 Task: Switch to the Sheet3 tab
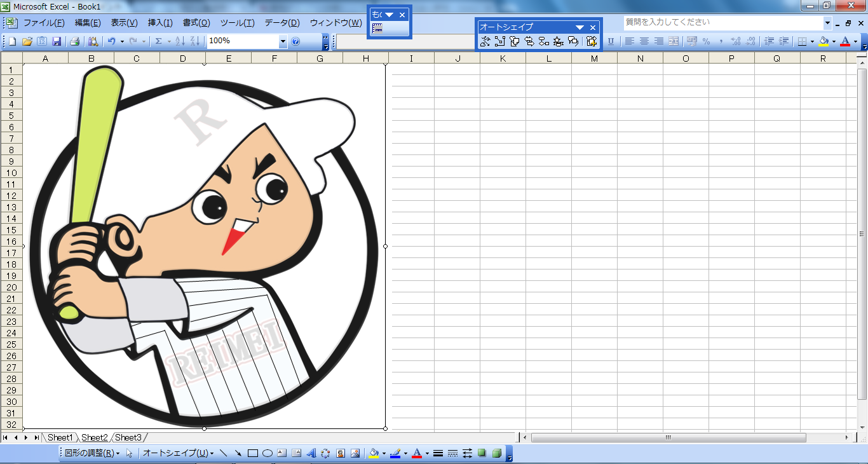point(128,437)
